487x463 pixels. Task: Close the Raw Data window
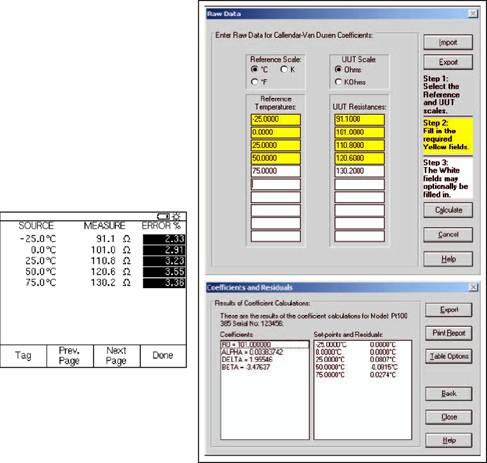473,14
